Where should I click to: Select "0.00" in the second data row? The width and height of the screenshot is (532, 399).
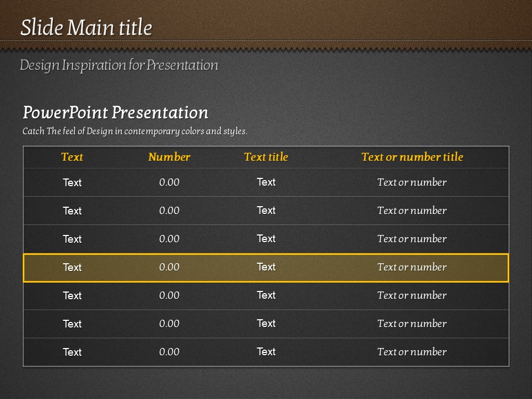point(169,211)
